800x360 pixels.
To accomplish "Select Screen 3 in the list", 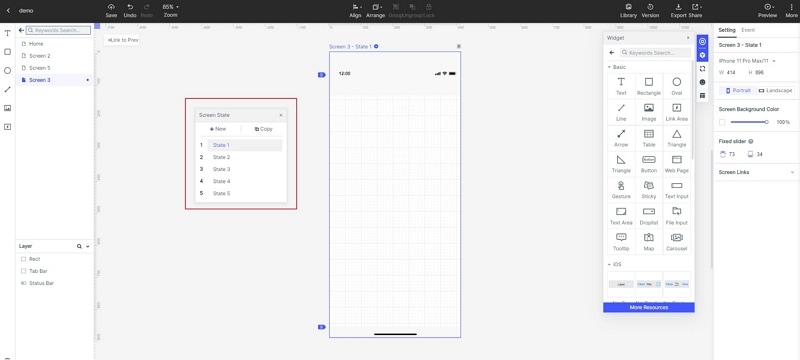I will click(55, 80).
